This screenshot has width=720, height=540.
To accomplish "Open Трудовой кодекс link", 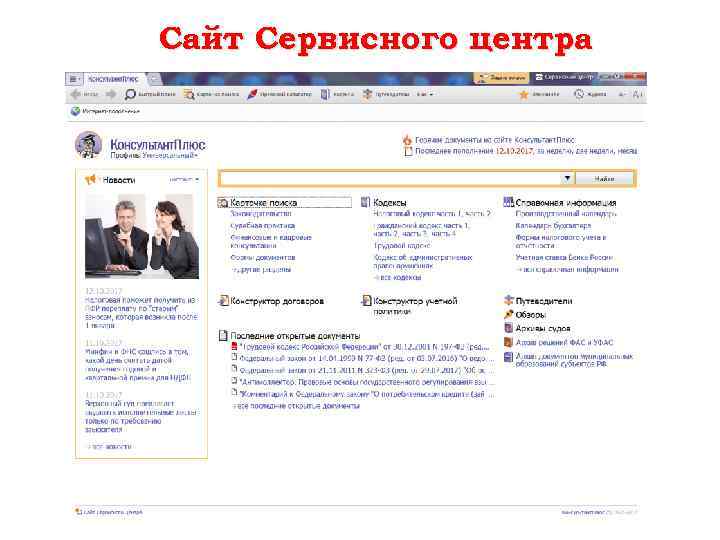I will pos(402,246).
